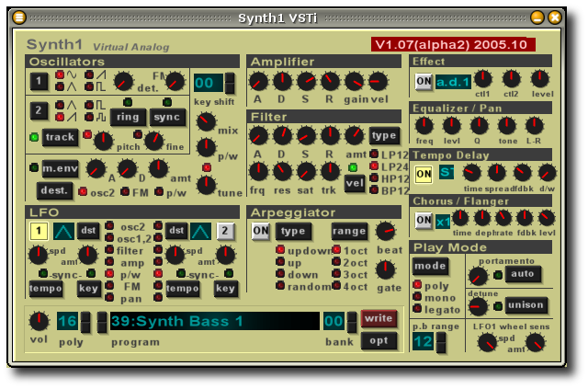Click the Play Mode mode button
Screen dimensions: 588x389
tap(430, 266)
